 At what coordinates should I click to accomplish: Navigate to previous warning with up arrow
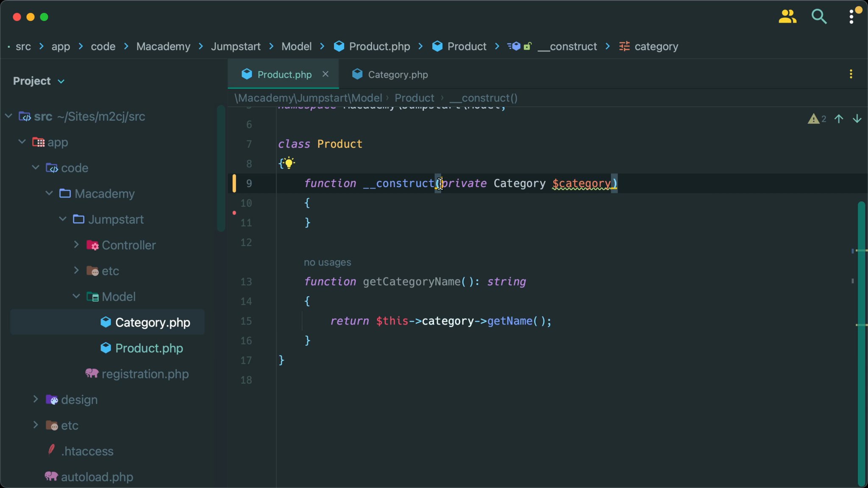[839, 119]
